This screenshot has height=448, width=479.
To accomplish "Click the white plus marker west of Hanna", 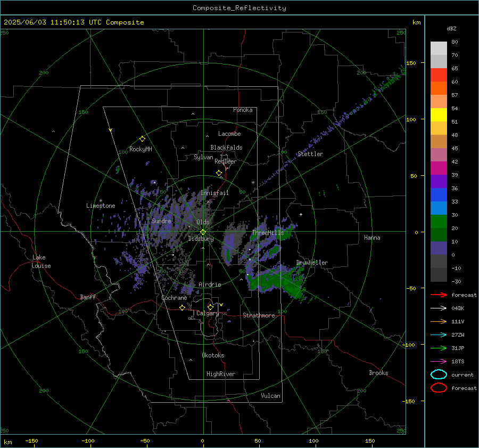I will pos(301,214).
